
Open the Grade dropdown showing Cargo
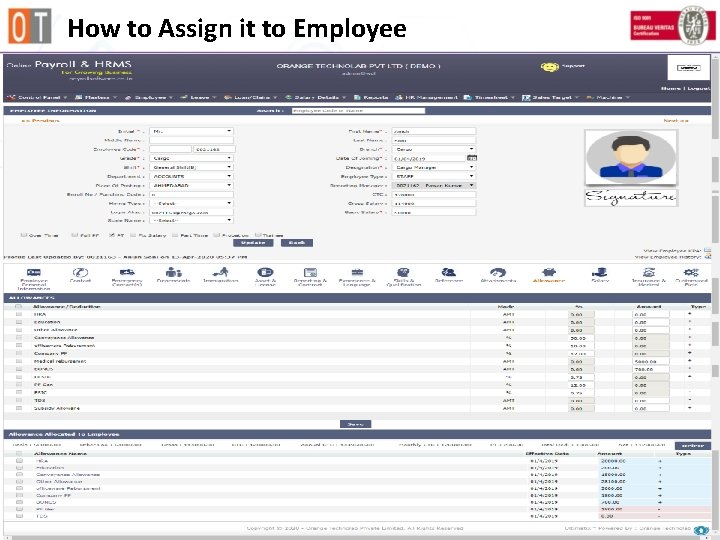[191, 158]
